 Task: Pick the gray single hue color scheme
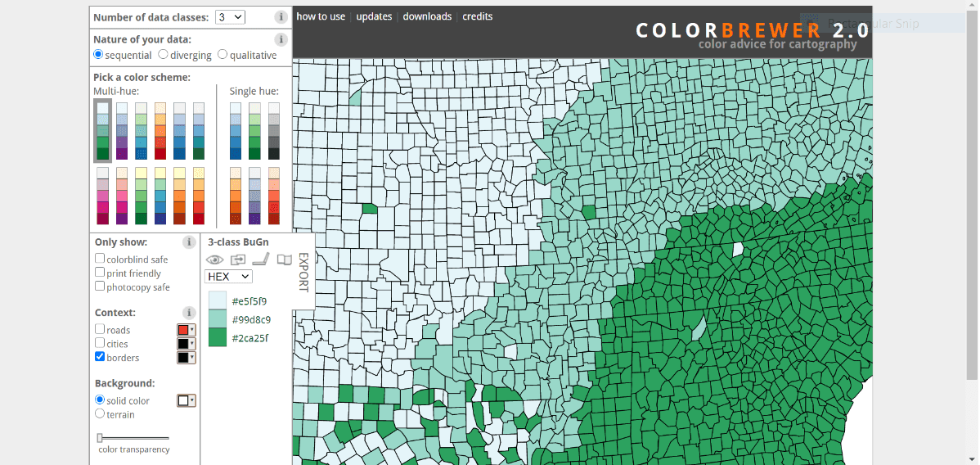(x=274, y=131)
